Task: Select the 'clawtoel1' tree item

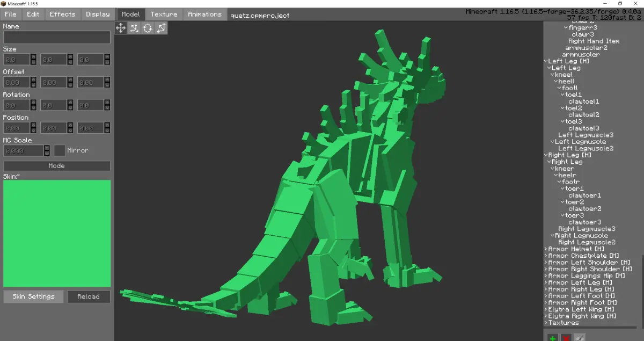Action: pyautogui.click(x=584, y=101)
